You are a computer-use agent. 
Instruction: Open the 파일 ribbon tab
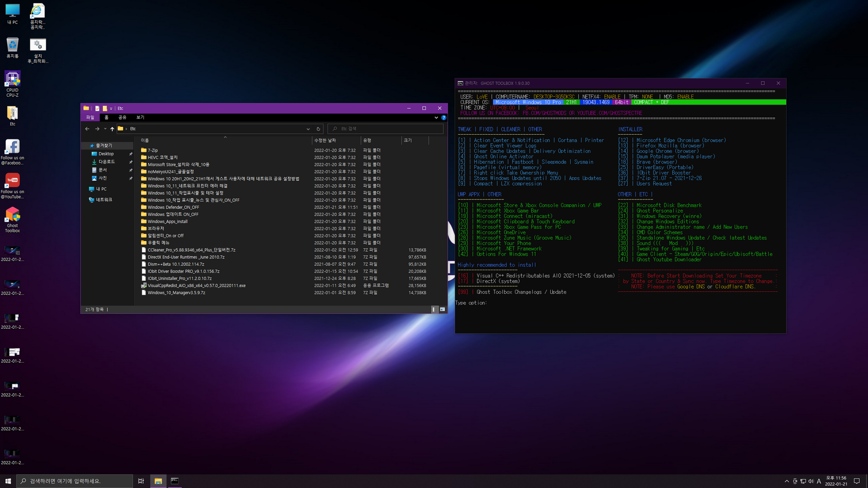point(90,118)
